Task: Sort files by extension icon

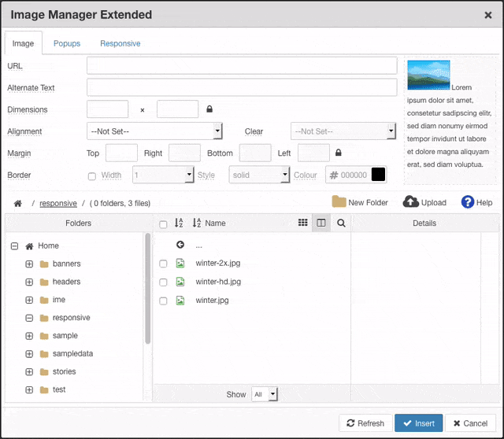Action: tap(179, 223)
